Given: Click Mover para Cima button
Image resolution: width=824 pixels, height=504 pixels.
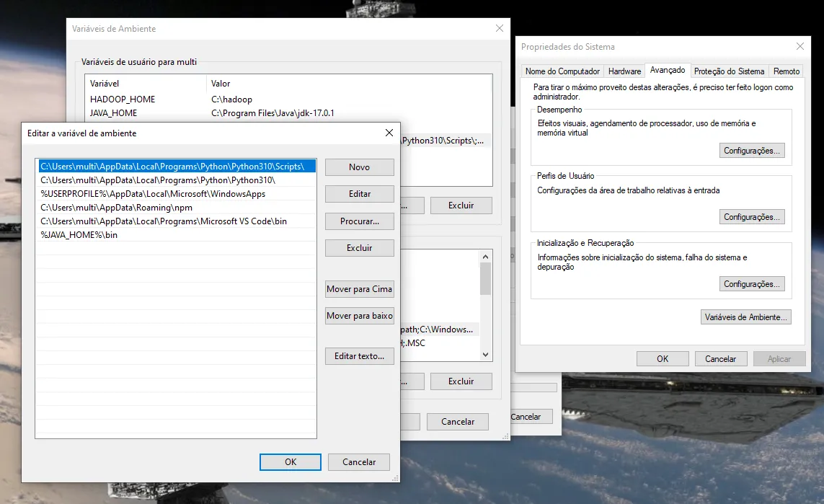Looking at the screenshot, I should (x=360, y=289).
